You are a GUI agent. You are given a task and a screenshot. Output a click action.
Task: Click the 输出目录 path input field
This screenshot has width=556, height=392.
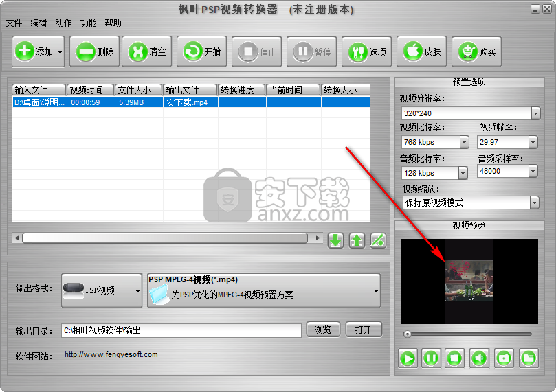coord(181,330)
